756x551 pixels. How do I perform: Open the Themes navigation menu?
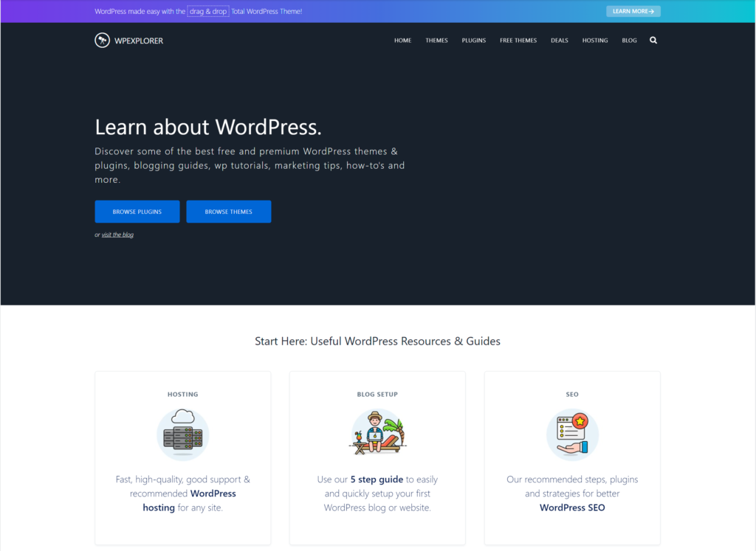436,41
